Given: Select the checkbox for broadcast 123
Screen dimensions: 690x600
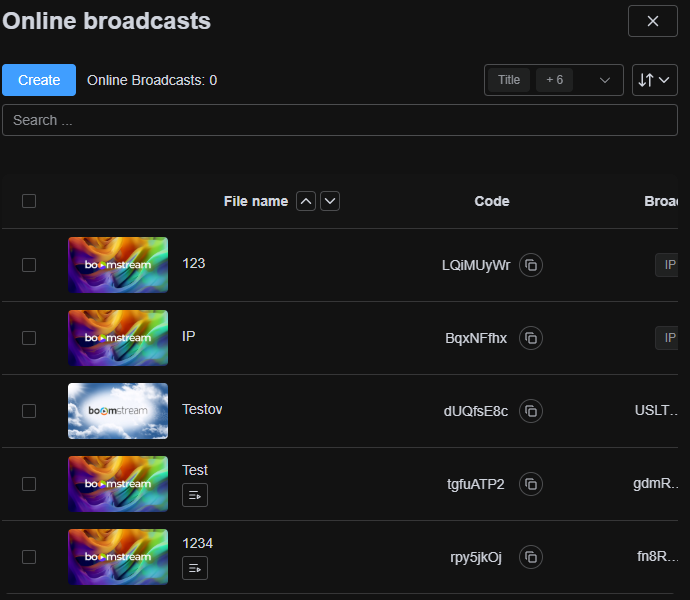Looking at the screenshot, I should (x=29, y=265).
